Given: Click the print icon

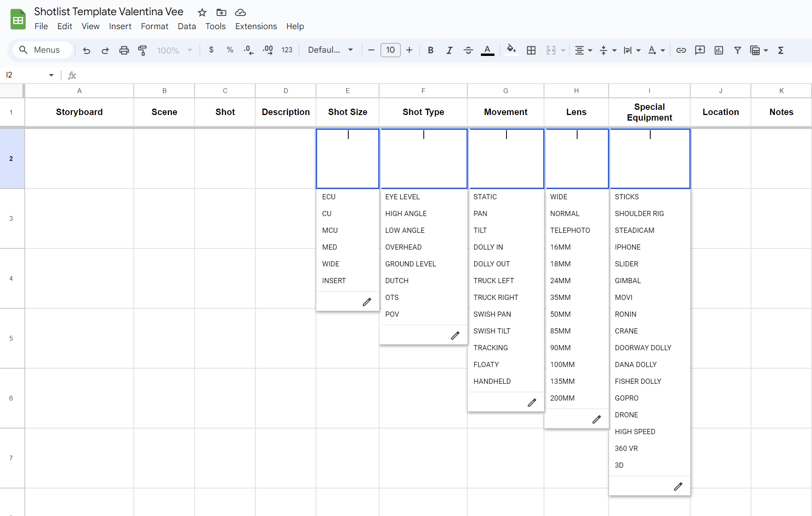Looking at the screenshot, I should (x=124, y=50).
